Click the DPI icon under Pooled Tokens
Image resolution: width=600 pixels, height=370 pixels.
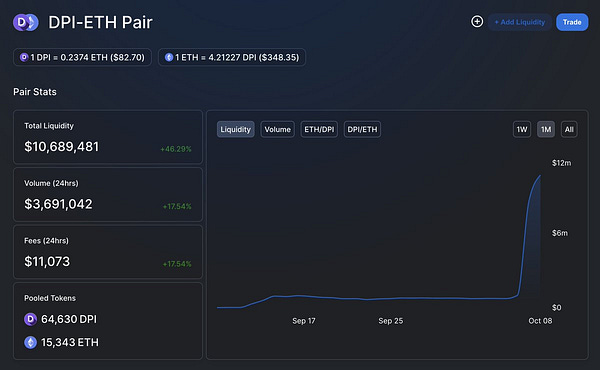click(x=31, y=319)
